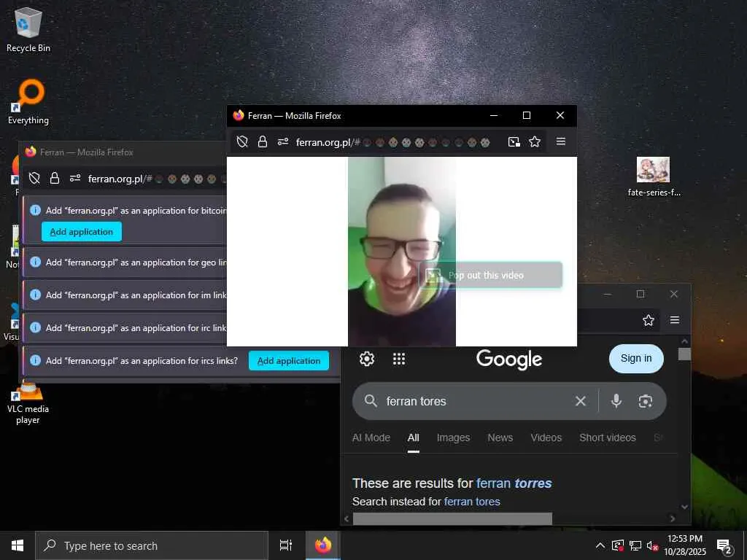
Task: Bookmark page with star in front Ferran window
Action: pos(535,141)
